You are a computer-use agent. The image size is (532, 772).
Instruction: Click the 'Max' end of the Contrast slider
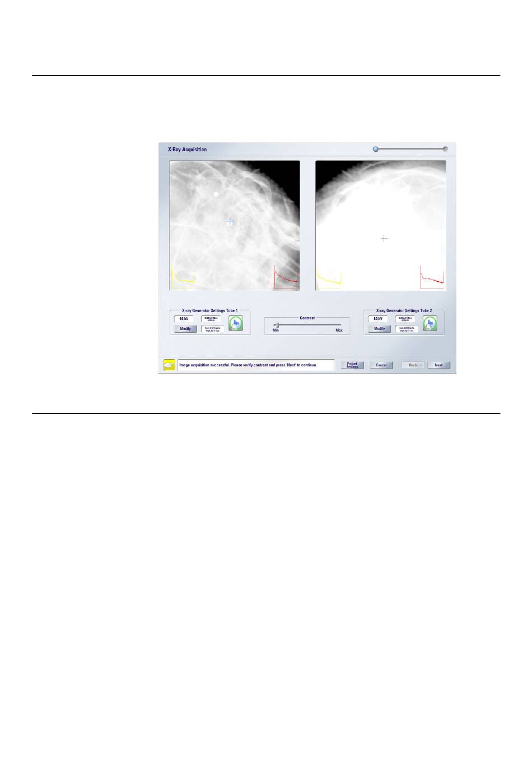pyautogui.click(x=339, y=331)
